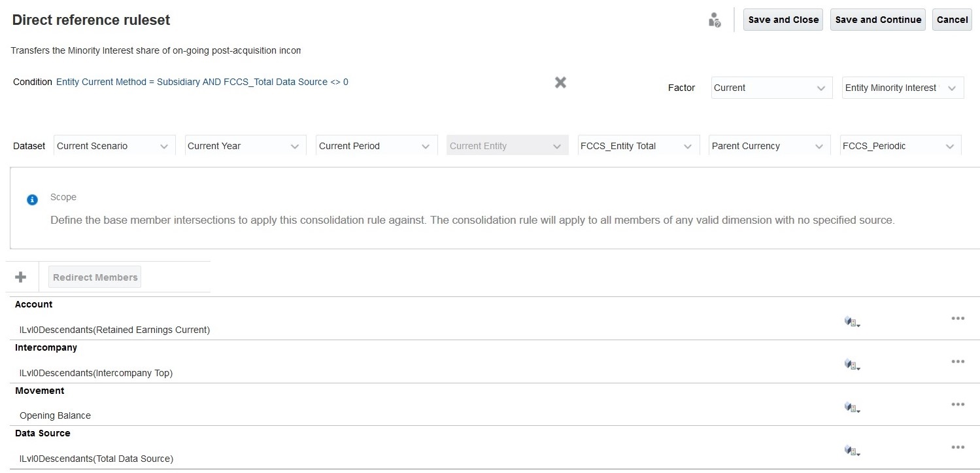Open member selector icon for Account row
Viewport: 980px width, 473px height.
[x=851, y=321]
